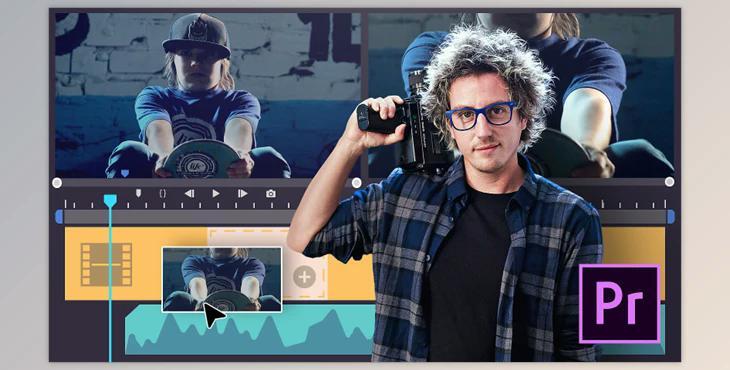The height and width of the screenshot is (370, 730).
Task: Click the plus button in the drop zone
Action: tap(304, 277)
